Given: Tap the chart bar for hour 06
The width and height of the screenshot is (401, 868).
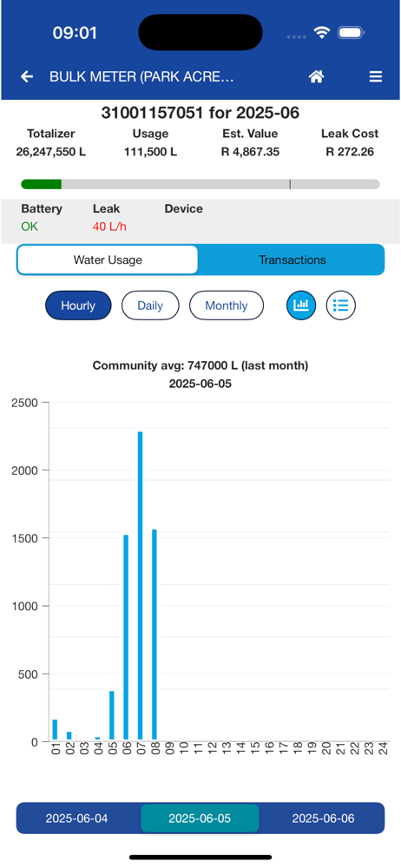Looking at the screenshot, I should tap(126, 638).
